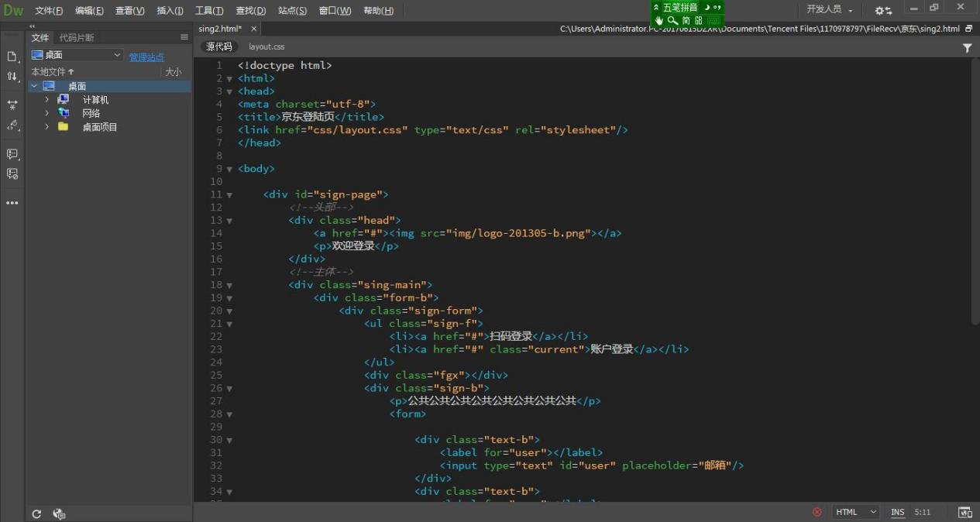Switch to the 代码片断 tab
980x522 pixels.
click(77, 37)
